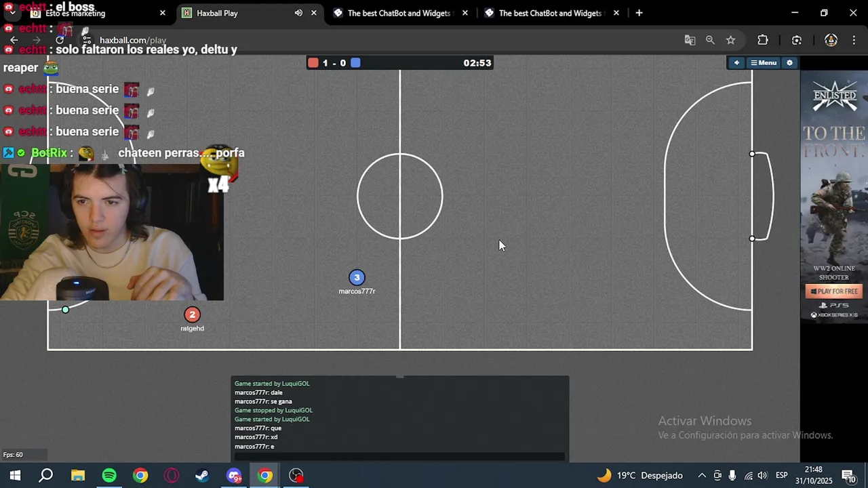Open a new browser tab with plus

pos(639,13)
